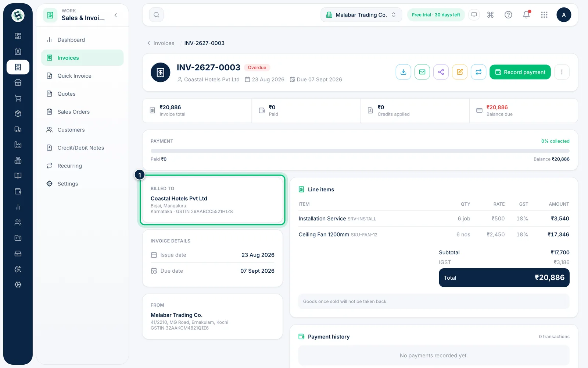Collapse the Sales & Invoicing sidebar chevron
The image size is (588, 368).
[x=116, y=15]
